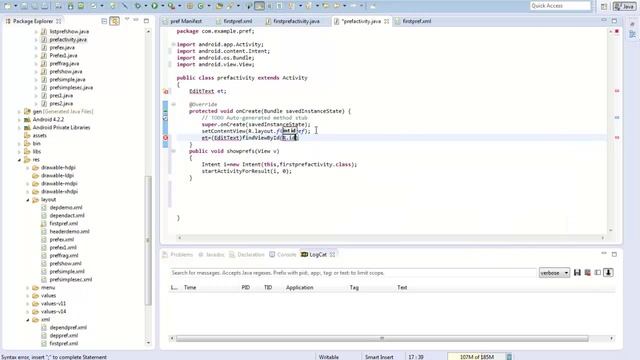640x360 pixels.
Task: Open the Package Explorer view menu
Action: 127,20
